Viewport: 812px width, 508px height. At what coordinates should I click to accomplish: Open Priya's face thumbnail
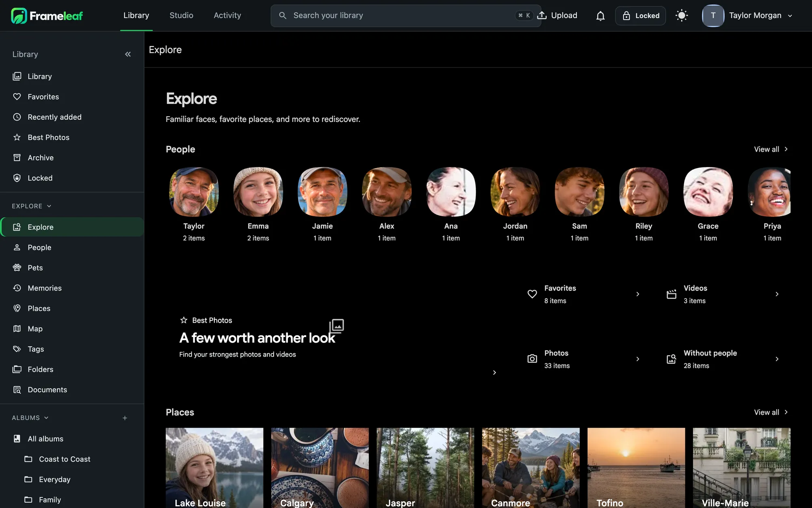tap(769, 192)
